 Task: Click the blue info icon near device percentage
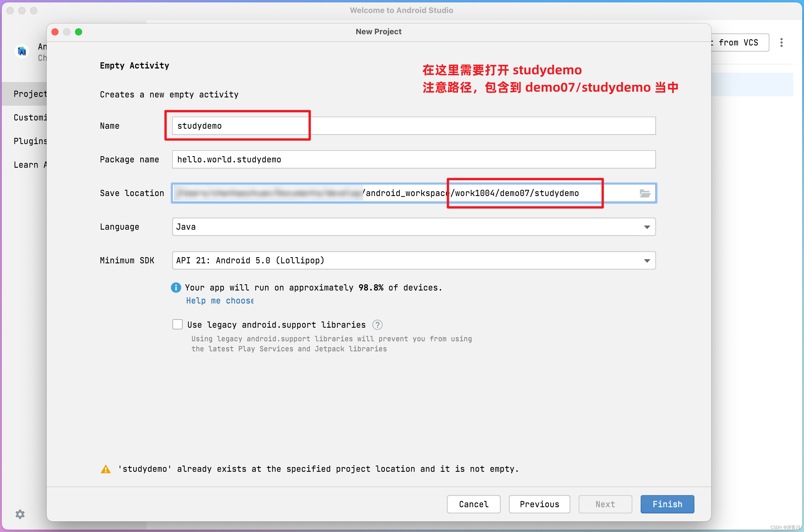[176, 287]
